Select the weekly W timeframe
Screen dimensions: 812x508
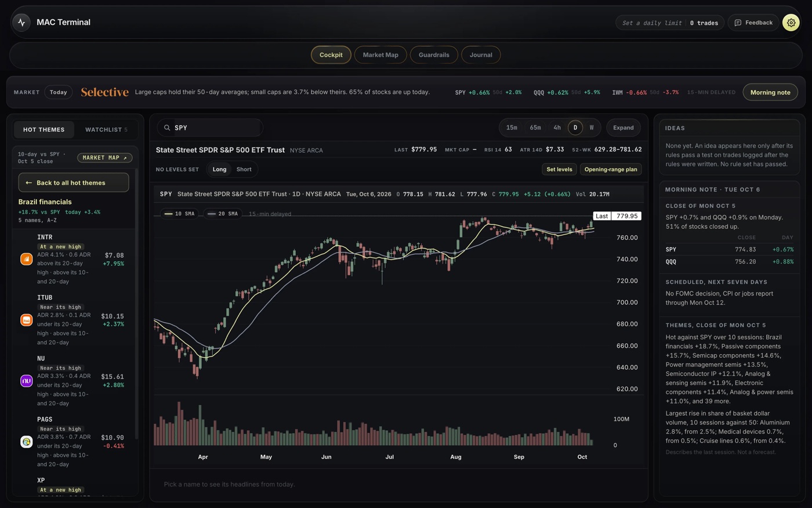pyautogui.click(x=592, y=128)
